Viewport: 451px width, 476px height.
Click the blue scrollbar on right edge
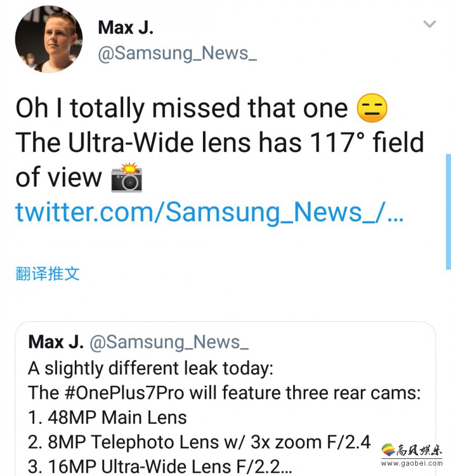point(448,212)
